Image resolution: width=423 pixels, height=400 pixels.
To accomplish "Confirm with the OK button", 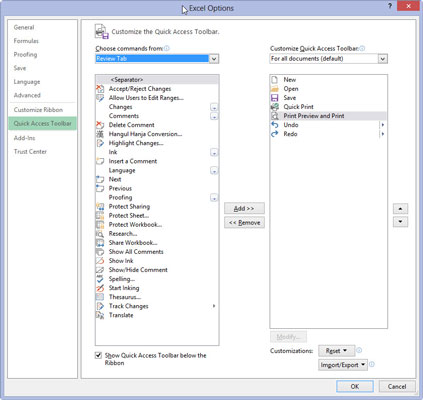I will (x=355, y=386).
